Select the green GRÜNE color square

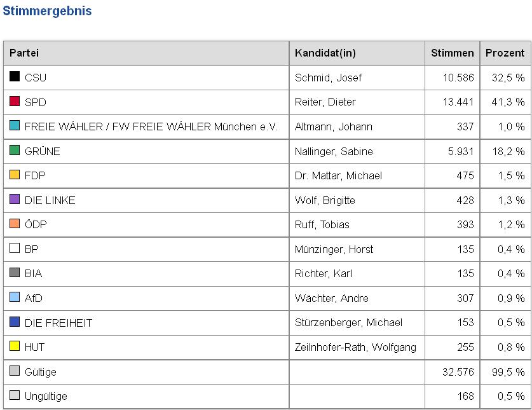coord(15,151)
